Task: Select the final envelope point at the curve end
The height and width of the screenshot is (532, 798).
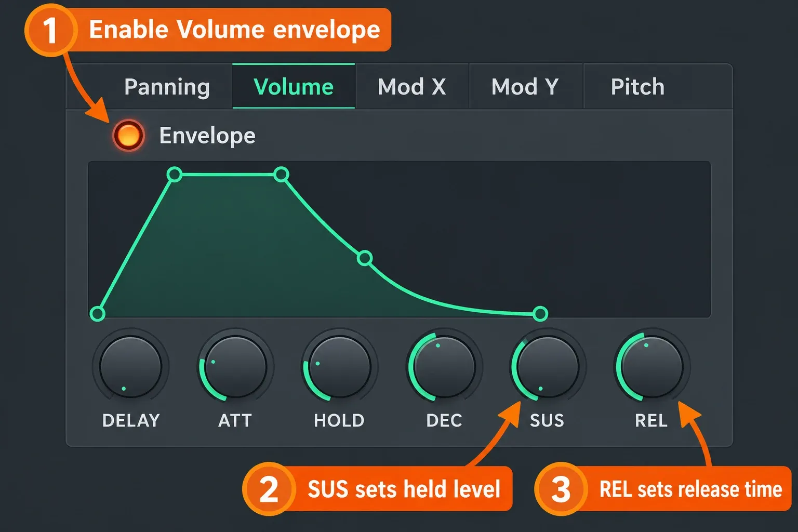Action: click(540, 313)
